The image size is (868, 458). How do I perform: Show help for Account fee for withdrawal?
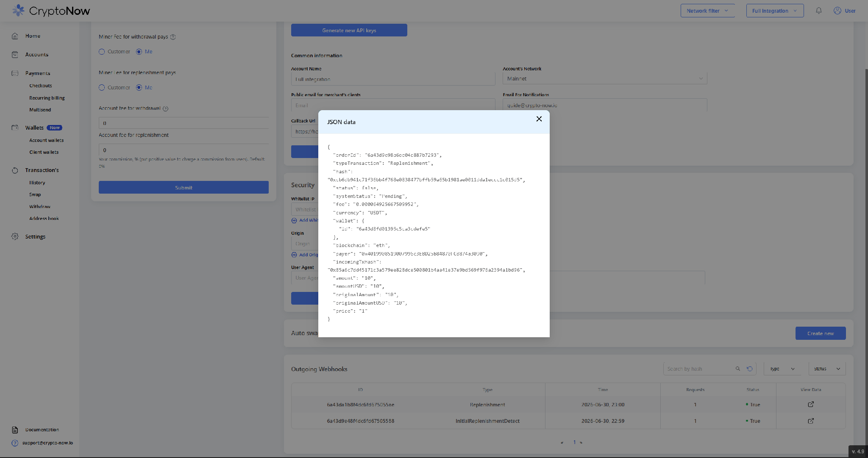pyautogui.click(x=166, y=108)
